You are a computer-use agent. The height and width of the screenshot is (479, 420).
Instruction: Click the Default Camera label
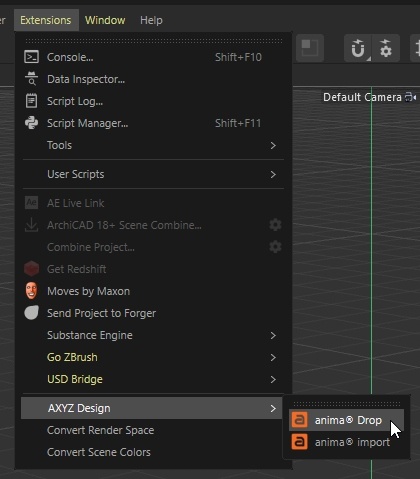362,97
